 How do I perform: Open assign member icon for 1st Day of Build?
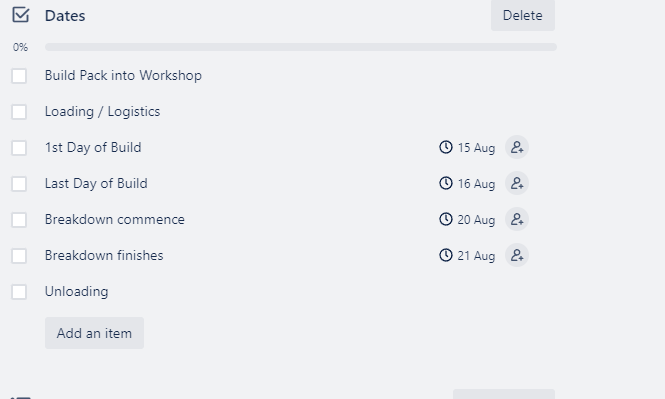[517, 147]
